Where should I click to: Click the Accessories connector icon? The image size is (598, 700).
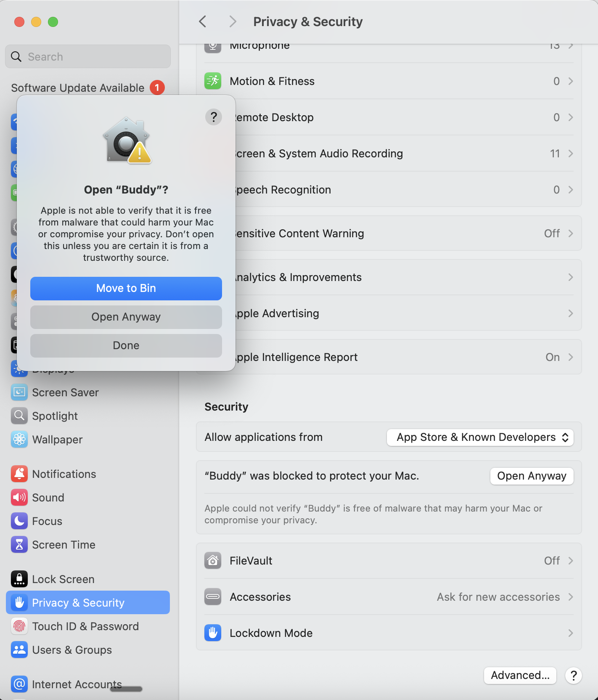click(x=213, y=597)
